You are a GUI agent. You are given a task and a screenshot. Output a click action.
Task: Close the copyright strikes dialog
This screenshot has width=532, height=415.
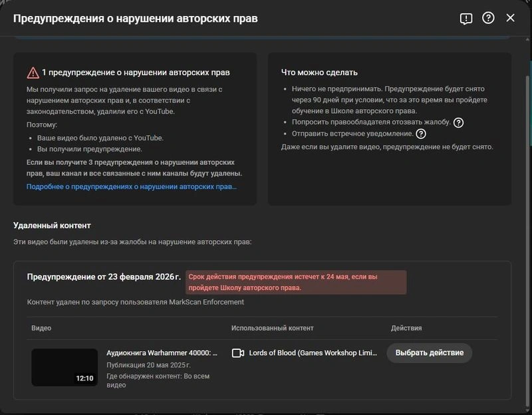coord(510,18)
